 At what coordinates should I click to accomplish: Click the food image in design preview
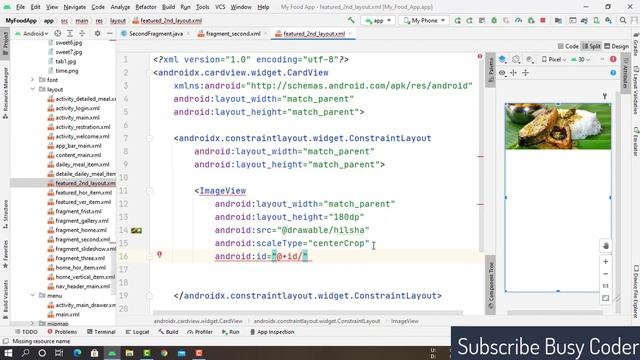tap(558, 126)
